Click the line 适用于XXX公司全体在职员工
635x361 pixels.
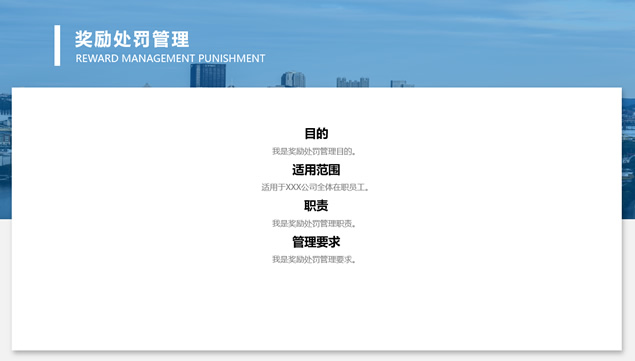[315, 187]
